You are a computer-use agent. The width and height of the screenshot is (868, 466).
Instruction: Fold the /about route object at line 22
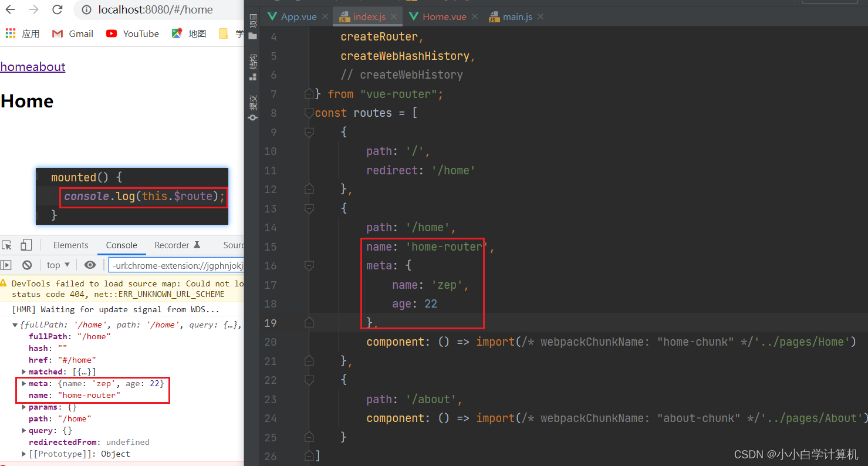point(309,380)
